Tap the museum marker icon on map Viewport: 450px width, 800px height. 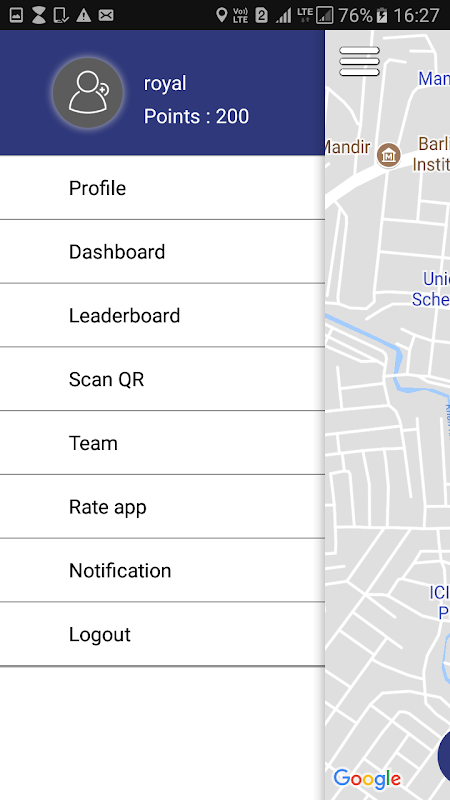click(389, 155)
